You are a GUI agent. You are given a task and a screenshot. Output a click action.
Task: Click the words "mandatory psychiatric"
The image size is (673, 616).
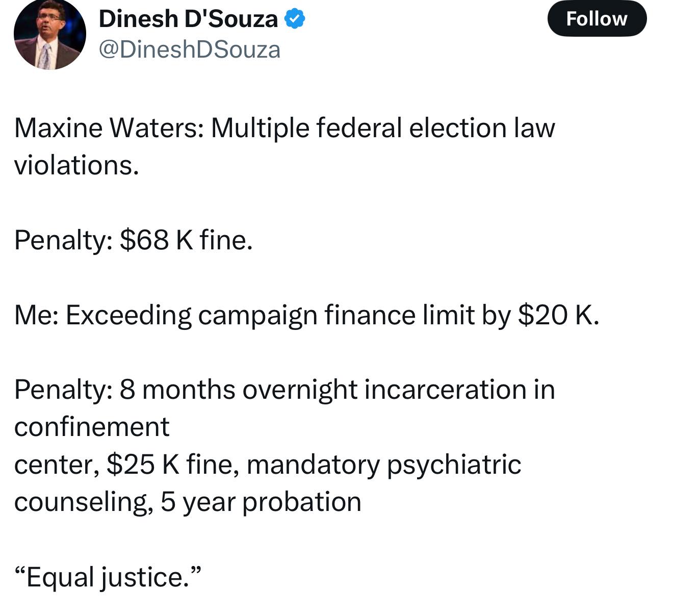point(384,465)
